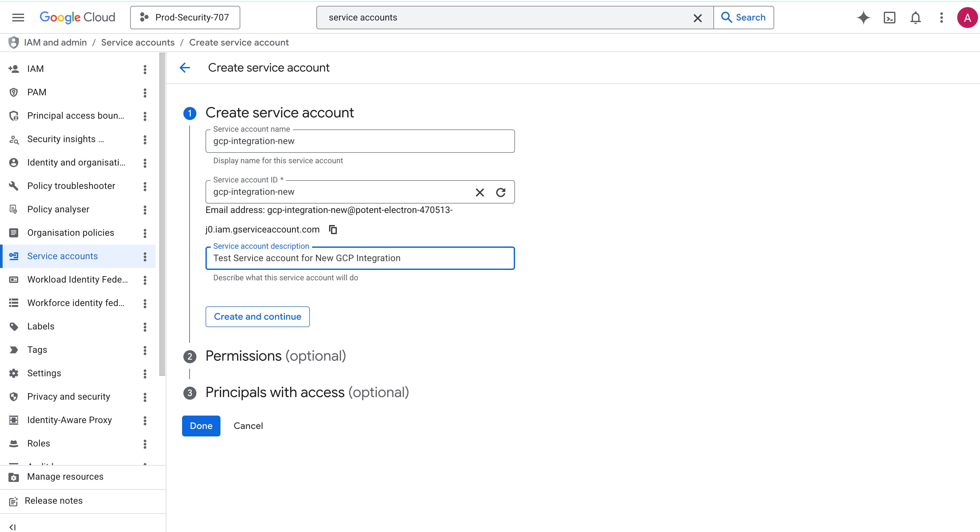
Task: Open more options for Tags
Action: pos(145,350)
